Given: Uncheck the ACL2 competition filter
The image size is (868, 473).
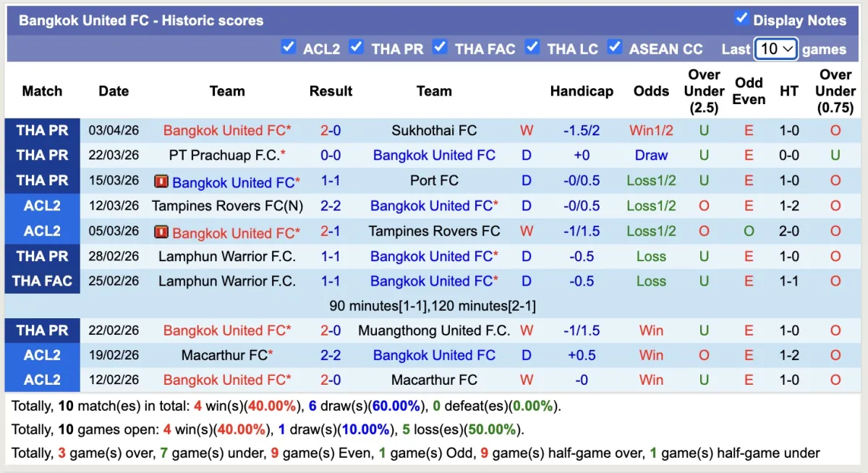Looking at the screenshot, I should 289,48.
